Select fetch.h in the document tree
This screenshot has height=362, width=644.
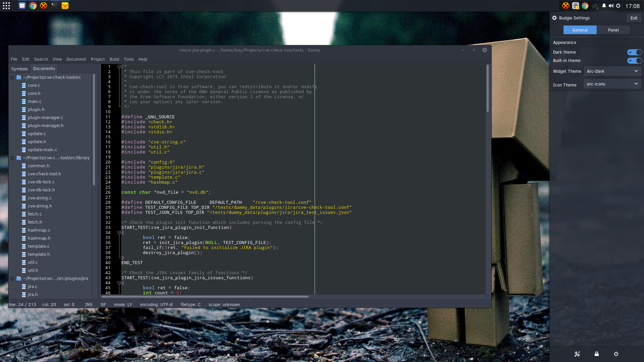coord(35,222)
